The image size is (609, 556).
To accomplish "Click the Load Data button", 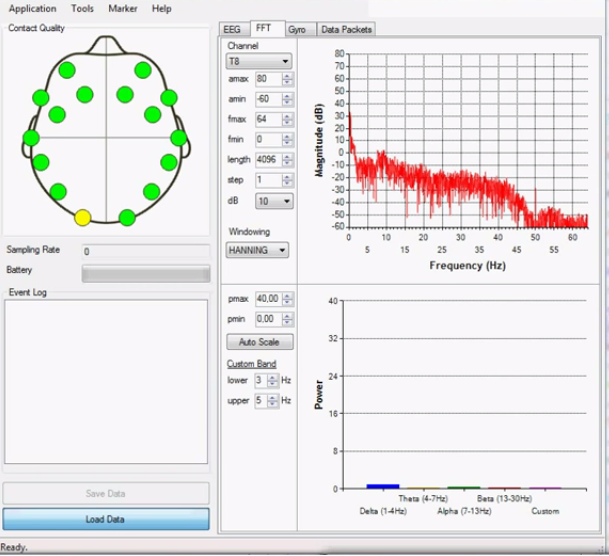I will pyautogui.click(x=105, y=519).
